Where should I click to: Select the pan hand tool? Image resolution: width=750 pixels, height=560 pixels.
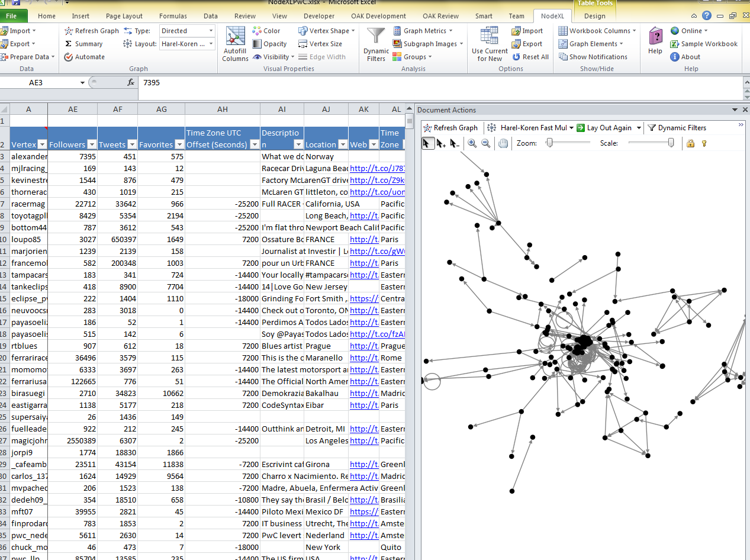point(503,143)
